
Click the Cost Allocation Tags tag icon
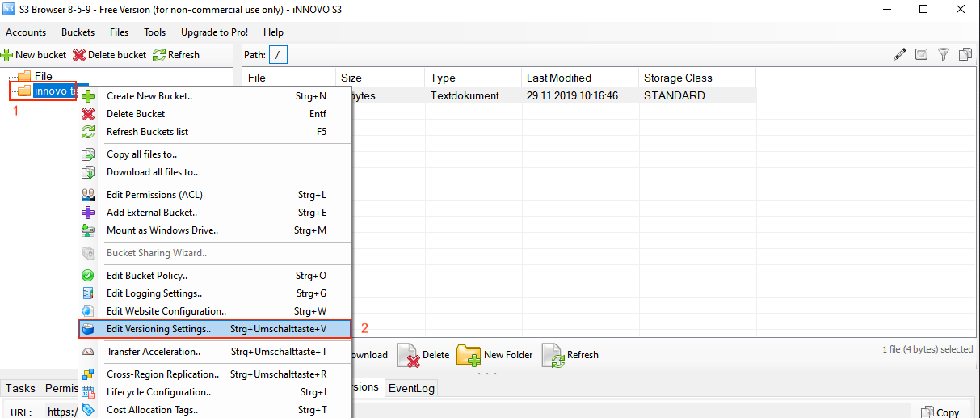point(89,410)
